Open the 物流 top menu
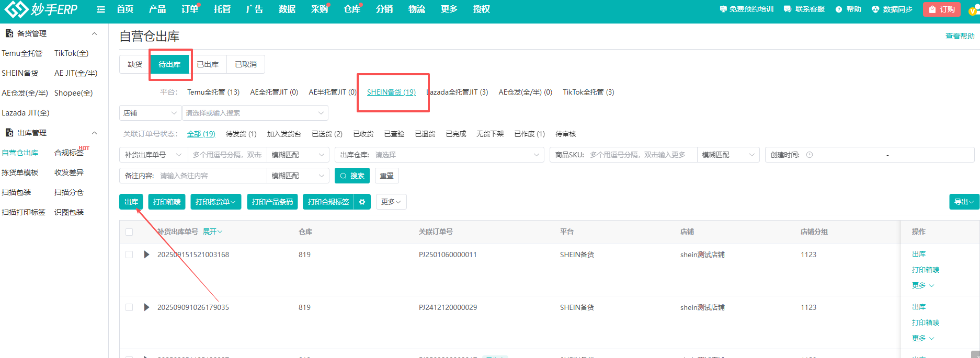This screenshot has width=980, height=358. tap(417, 9)
